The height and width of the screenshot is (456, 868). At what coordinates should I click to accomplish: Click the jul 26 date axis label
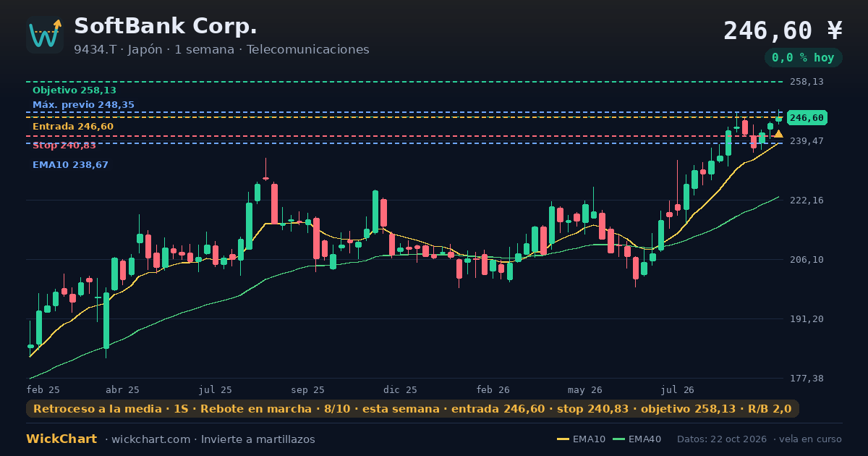coord(678,390)
